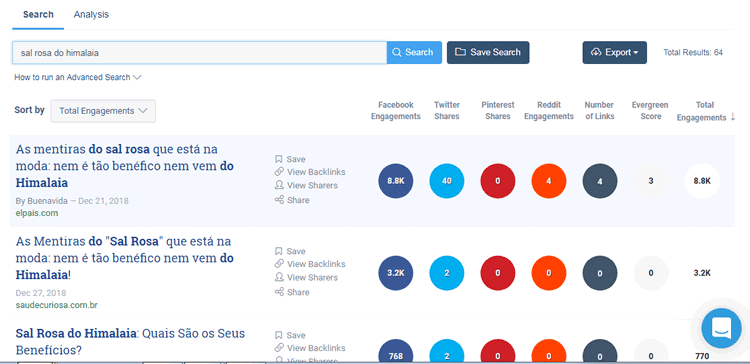This screenshot has width=750, height=364.
Task: Click the 40 Twitter shares circle
Action: pyautogui.click(x=447, y=181)
